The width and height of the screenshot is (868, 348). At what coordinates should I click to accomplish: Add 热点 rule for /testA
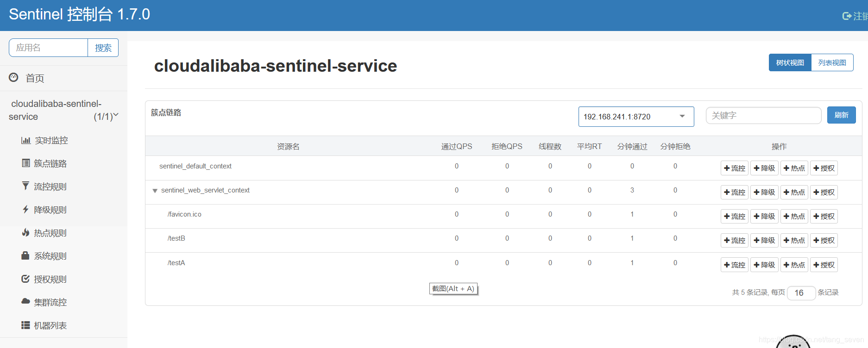click(x=794, y=265)
